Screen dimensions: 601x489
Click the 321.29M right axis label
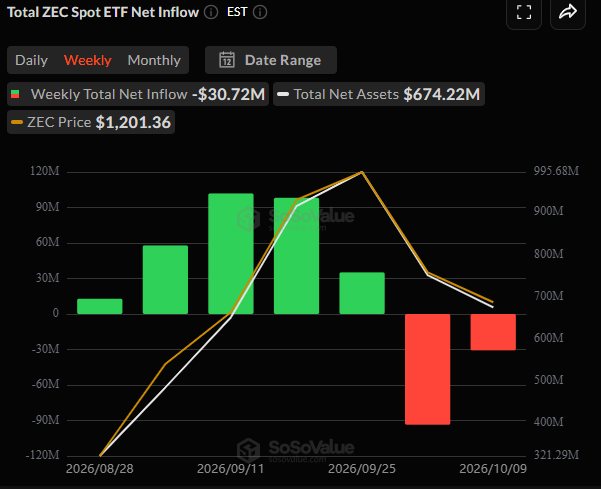[556, 455]
